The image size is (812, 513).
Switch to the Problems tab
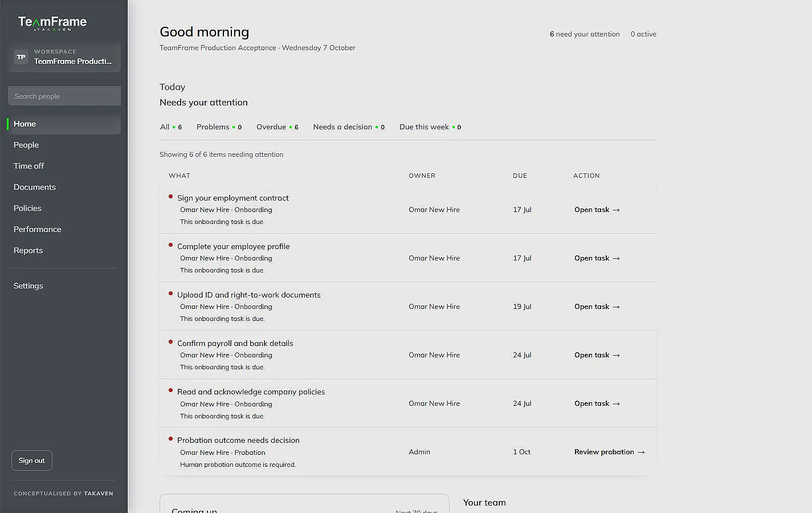click(219, 127)
